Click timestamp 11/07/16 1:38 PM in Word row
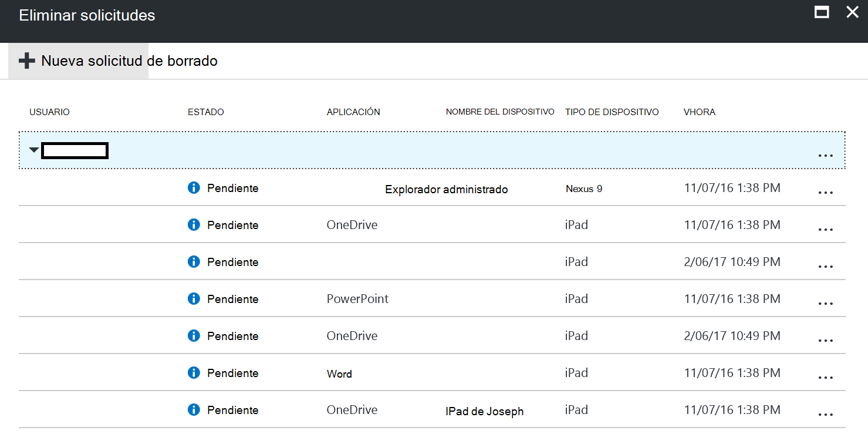The image size is (868, 434). (x=732, y=373)
